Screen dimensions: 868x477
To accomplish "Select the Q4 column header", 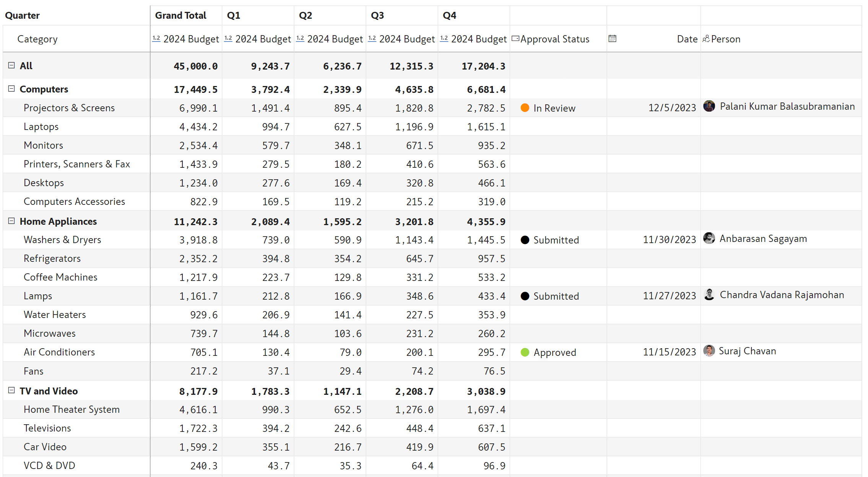I will (x=474, y=15).
